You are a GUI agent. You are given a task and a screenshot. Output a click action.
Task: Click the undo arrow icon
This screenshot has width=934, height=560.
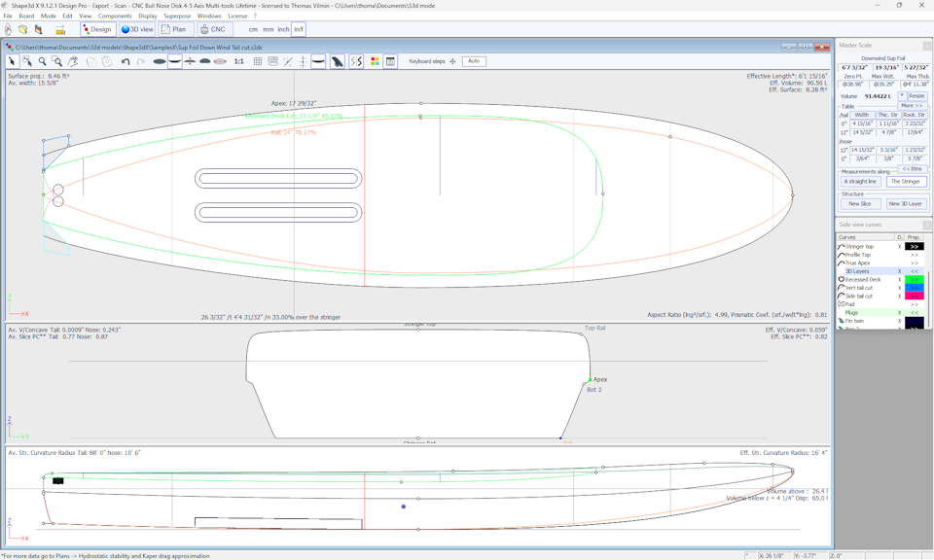tap(125, 61)
